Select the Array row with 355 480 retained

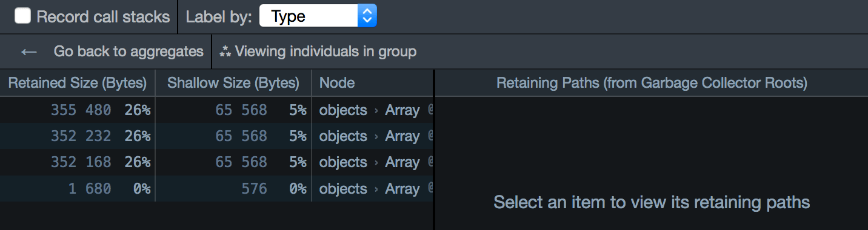coord(216,110)
